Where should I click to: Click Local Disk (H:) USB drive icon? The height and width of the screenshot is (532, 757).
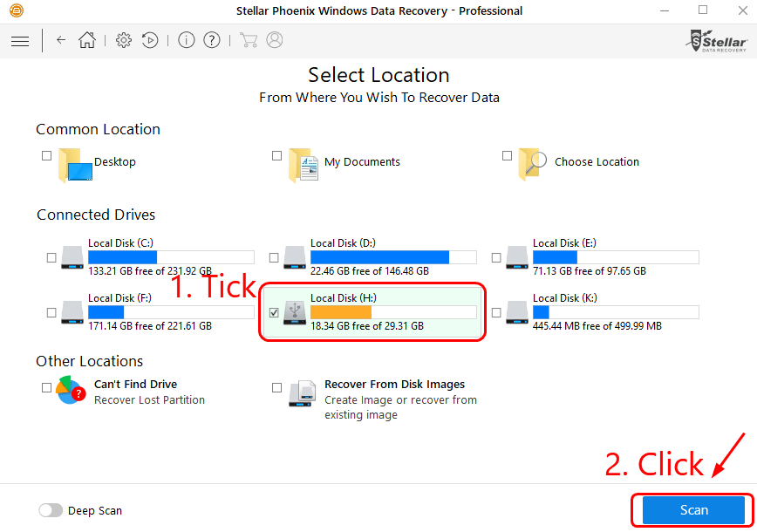(x=295, y=313)
